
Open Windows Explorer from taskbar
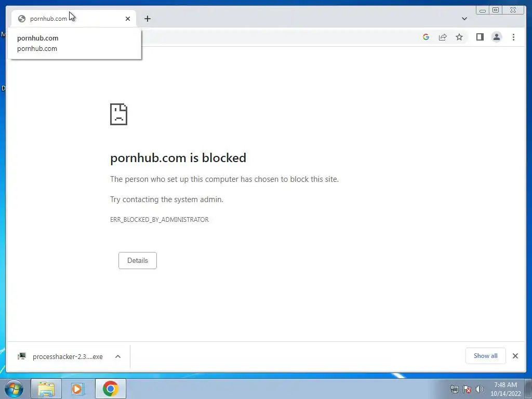coord(46,389)
